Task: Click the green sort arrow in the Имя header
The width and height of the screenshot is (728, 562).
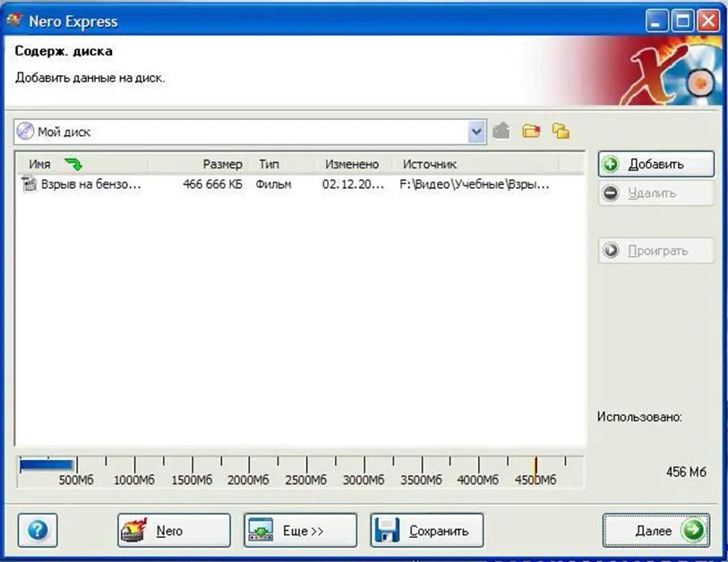Action: click(x=73, y=164)
